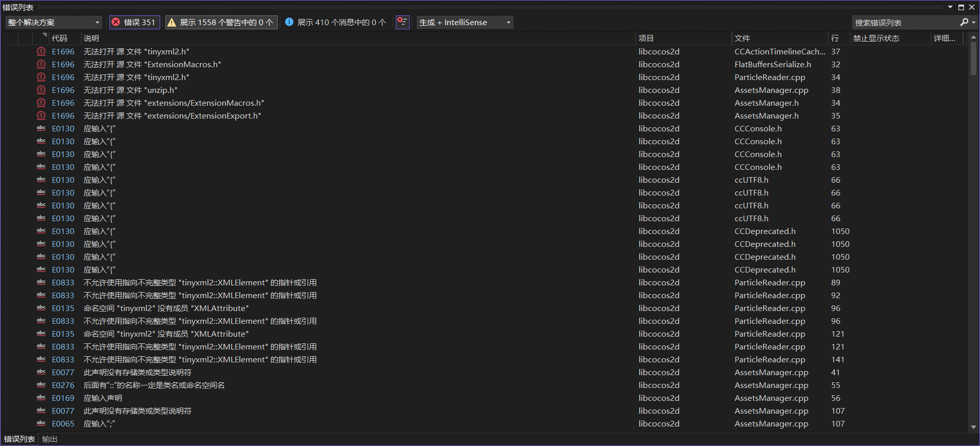Select the 错误列表 bottom tab
The image size is (980, 446).
point(20,439)
